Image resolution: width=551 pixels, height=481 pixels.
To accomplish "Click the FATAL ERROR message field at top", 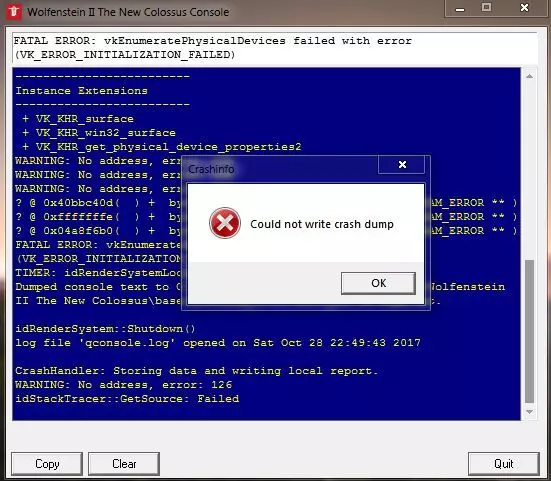I will pyautogui.click(x=275, y=48).
